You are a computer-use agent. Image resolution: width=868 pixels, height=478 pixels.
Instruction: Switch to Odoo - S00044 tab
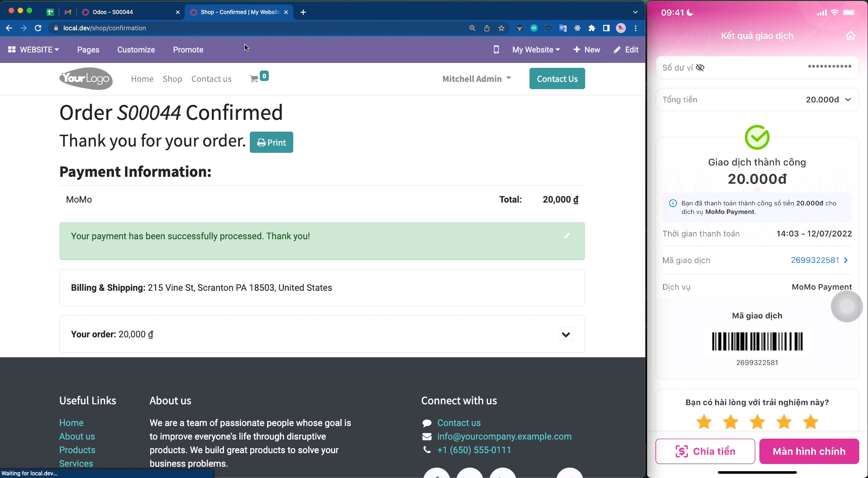tap(130, 12)
